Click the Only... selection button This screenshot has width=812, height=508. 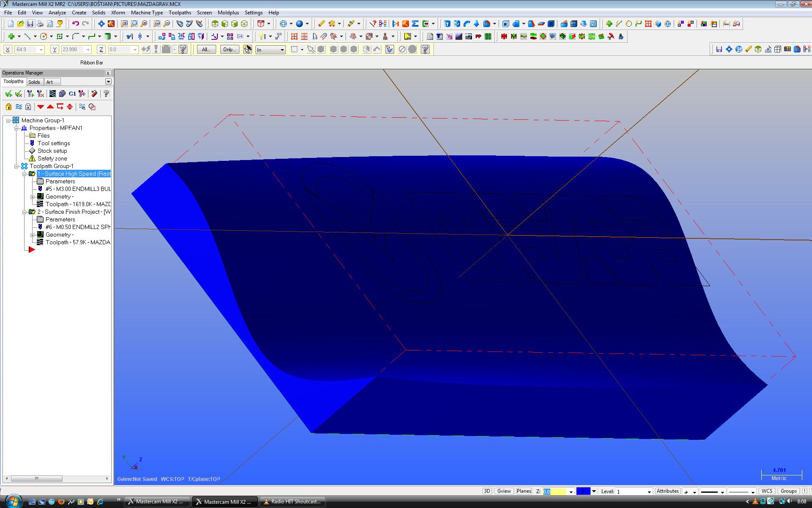(x=230, y=50)
